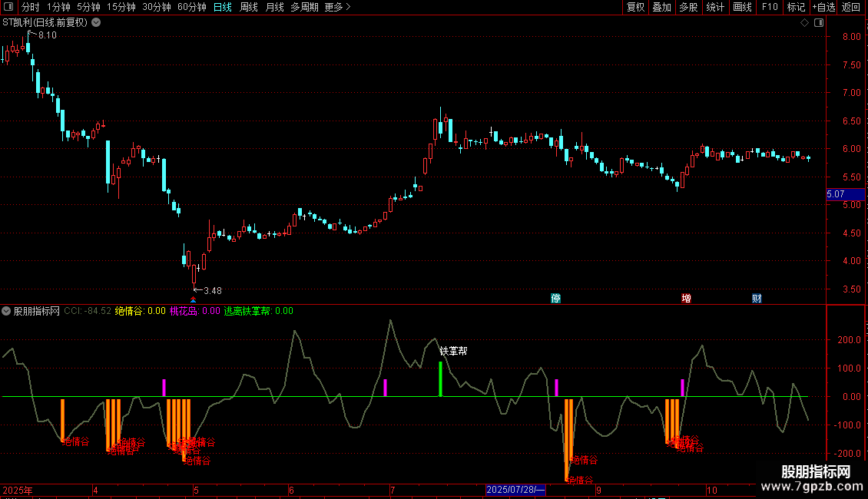868x499 pixels.
Task: Click the 财 financial event marker icon
Action: click(757, 299)
